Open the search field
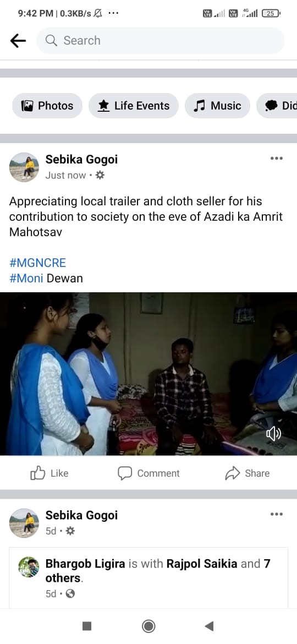This screenshot has height=644, width=297. tap(161, 41)
